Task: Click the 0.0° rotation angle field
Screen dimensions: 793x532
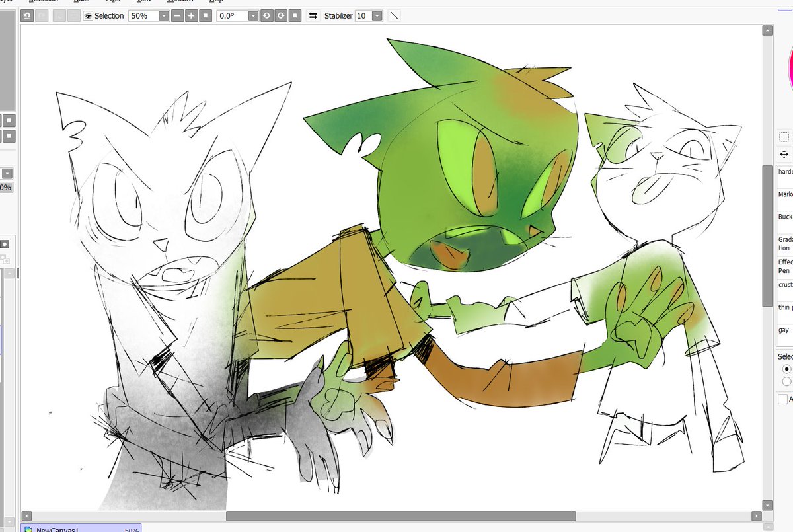Action: pos(232,15)
